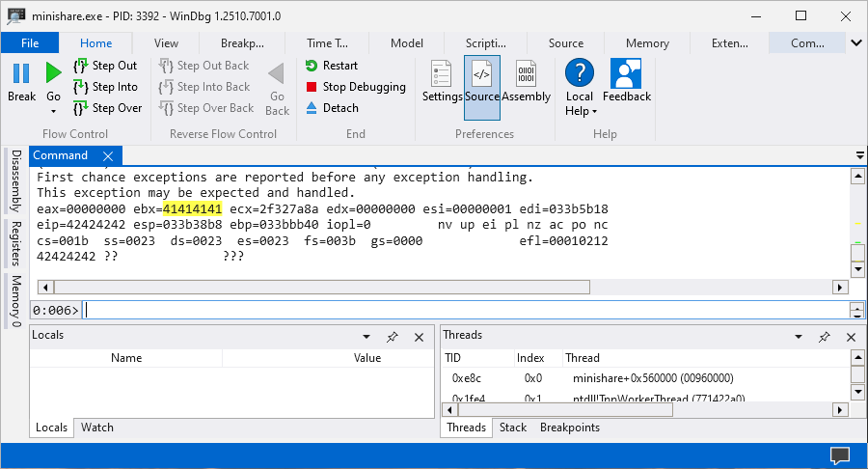
Task: Click Step Out in Flow Control
Action: [x=106, y=66]
